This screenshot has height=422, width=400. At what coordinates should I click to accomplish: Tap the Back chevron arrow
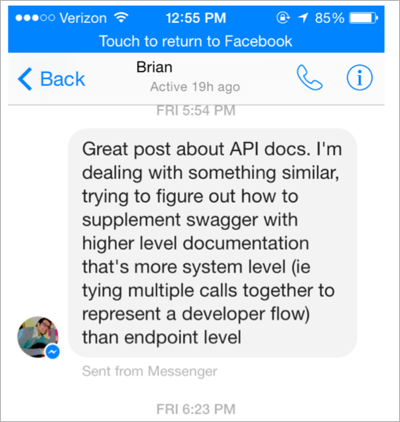[x=25, y=79]
